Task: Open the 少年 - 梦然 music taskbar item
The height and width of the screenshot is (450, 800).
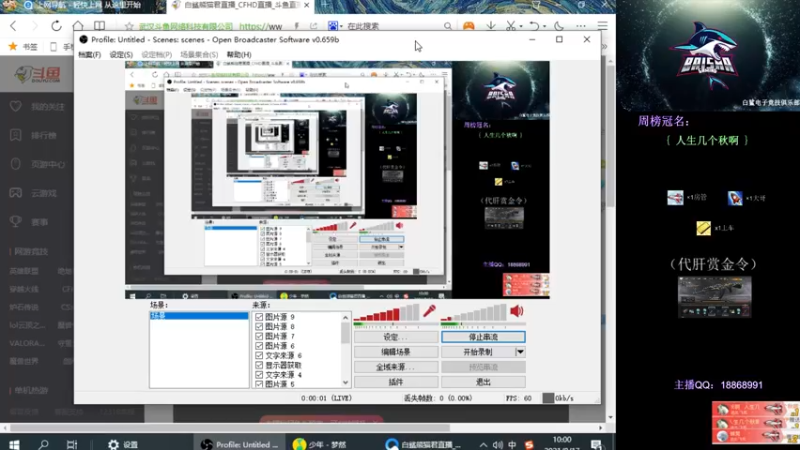Action: (320, 445)
